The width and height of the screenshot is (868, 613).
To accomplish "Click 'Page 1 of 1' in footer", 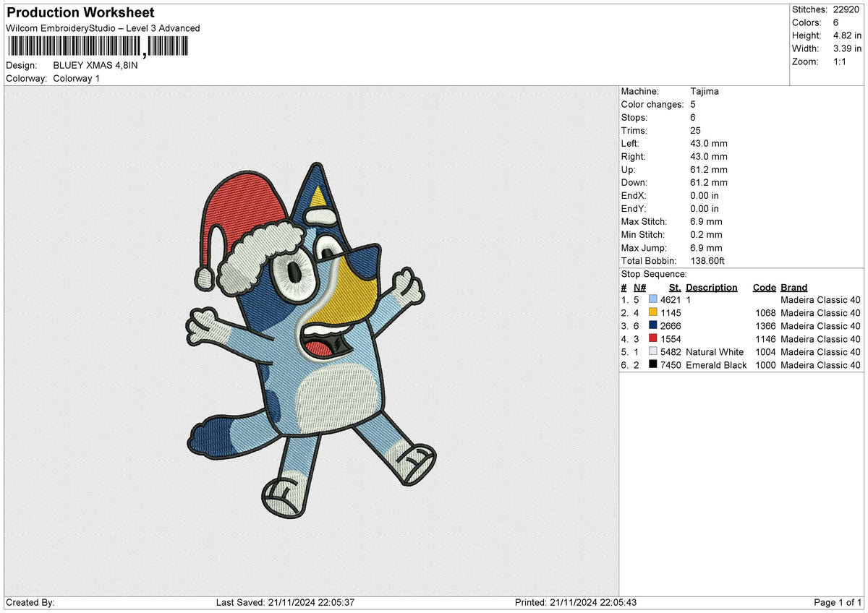I will tap(838, 602).
